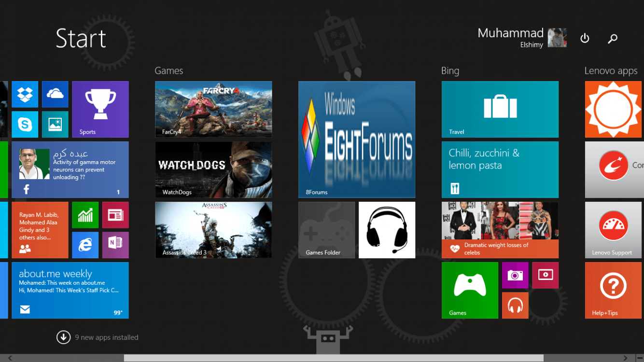Open the Games Folder tile
Screen dimensions: 644x362
(327, 230)
